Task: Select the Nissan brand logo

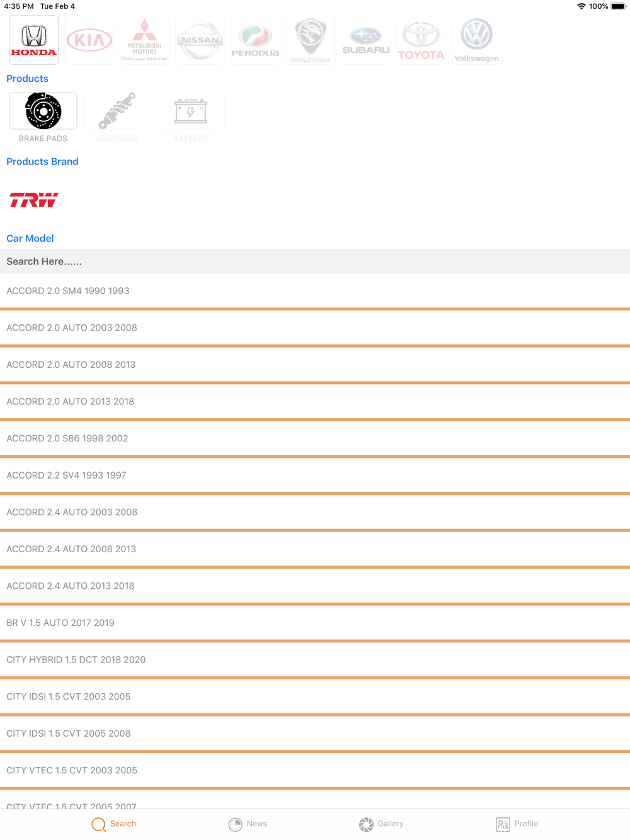Action: (x=200, y=40)
